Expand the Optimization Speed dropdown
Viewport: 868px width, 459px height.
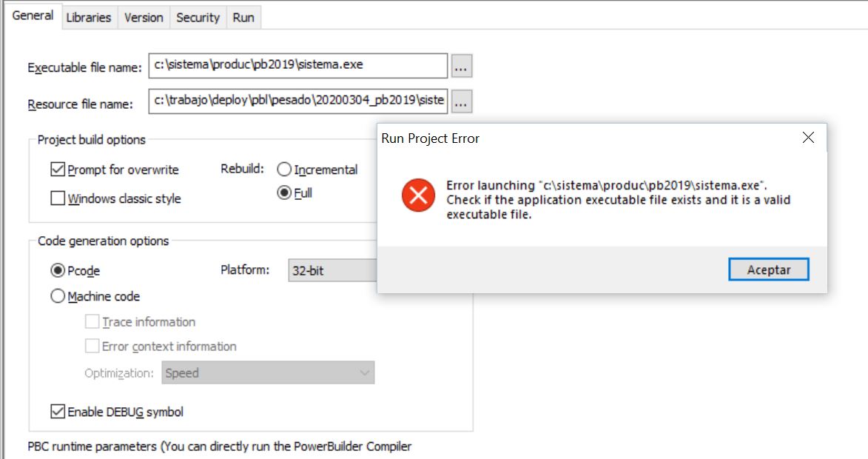point(268,373)
